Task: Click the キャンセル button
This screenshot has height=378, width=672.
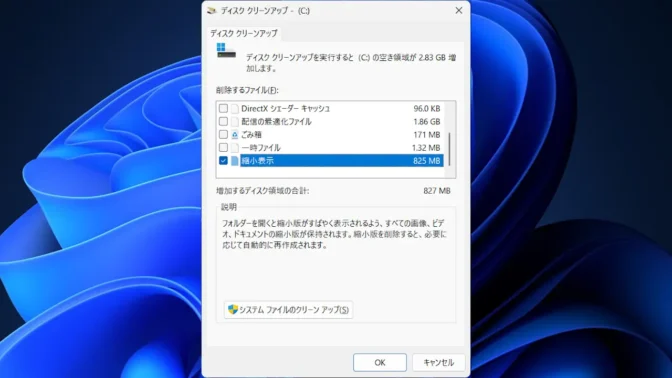Action: point(439,363)
